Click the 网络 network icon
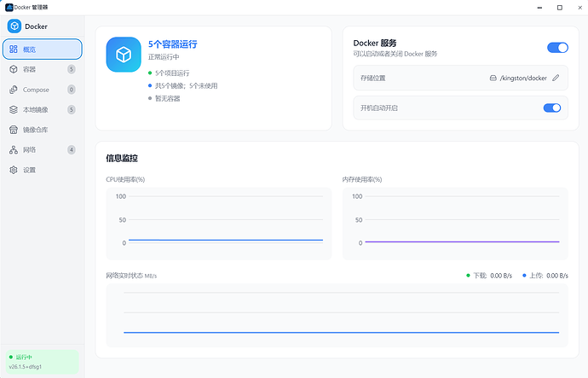 [14, 150]
